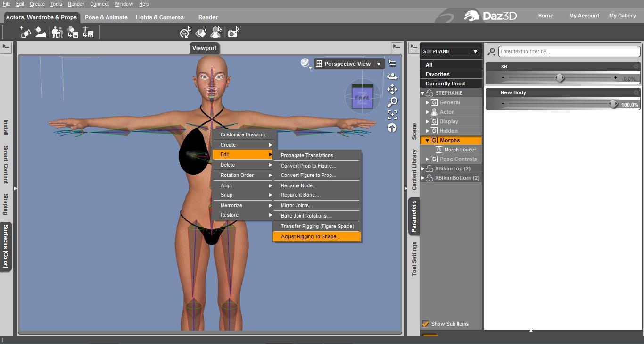Image resolution: width=644 pixels, height=344 pixels.
Task: Expand the Actor property group
Action: pos(428,112)
